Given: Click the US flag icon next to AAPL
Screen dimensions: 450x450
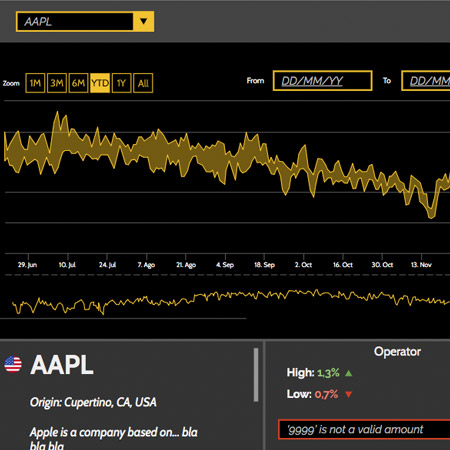Looking at the screenshot, I should (x=13, y=364).
